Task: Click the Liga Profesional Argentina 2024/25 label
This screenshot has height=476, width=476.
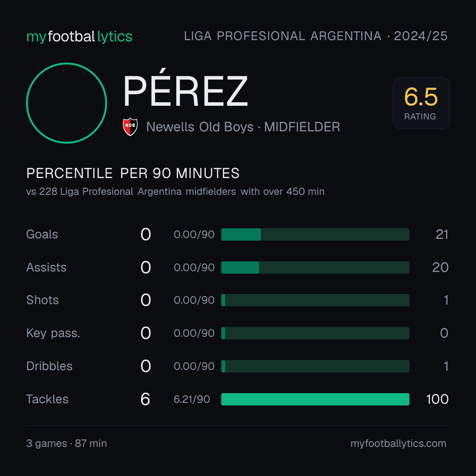Action: tap(316, 36)
